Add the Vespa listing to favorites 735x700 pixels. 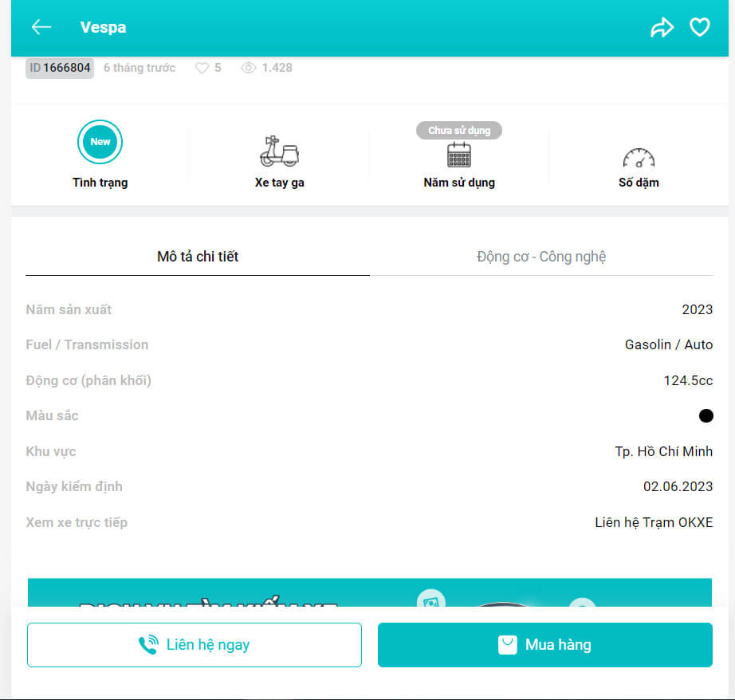click(x=700, y=27)
